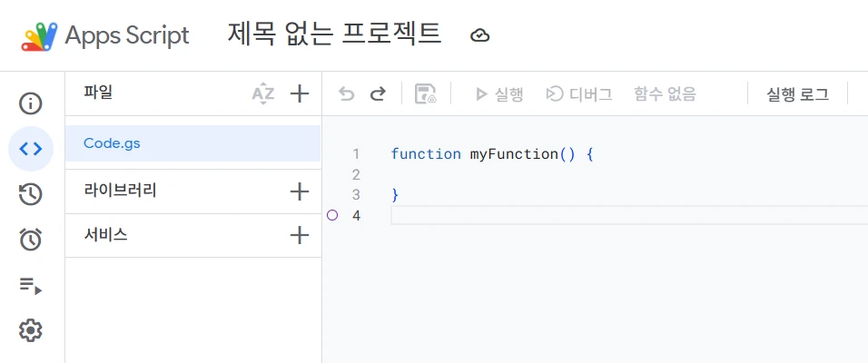Save project with the disk icon
Screen dimensions: 868x363
(x=425, y=93)
